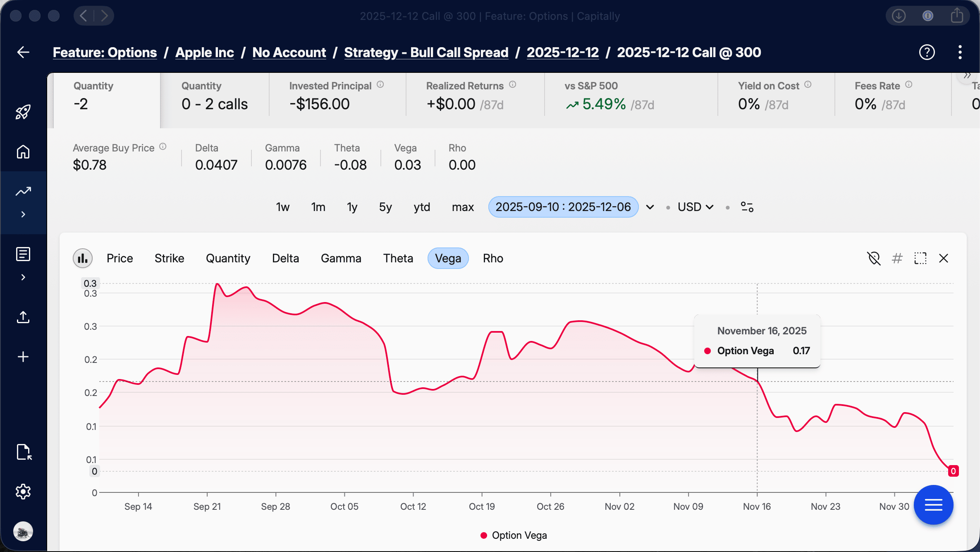The height and width of the screenshot is (552, 980).
Task: Open chart display settings sliders control
Action: pos(747,207)
